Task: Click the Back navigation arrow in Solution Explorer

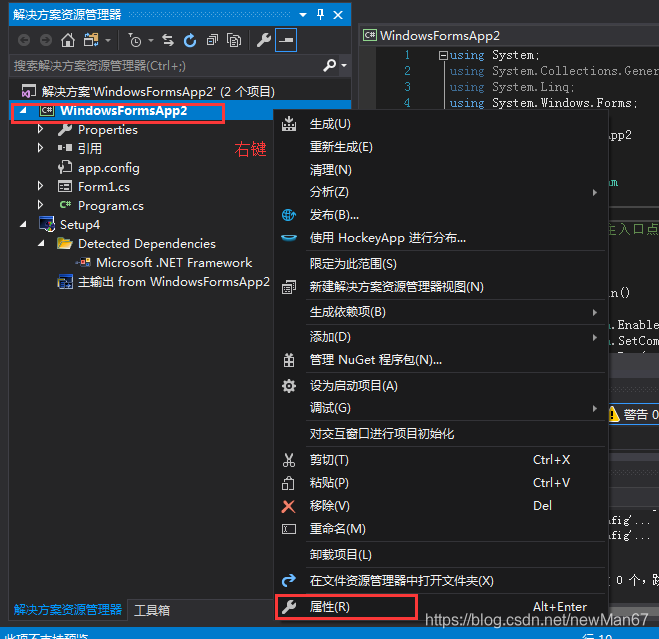Action: pos(24,40)
